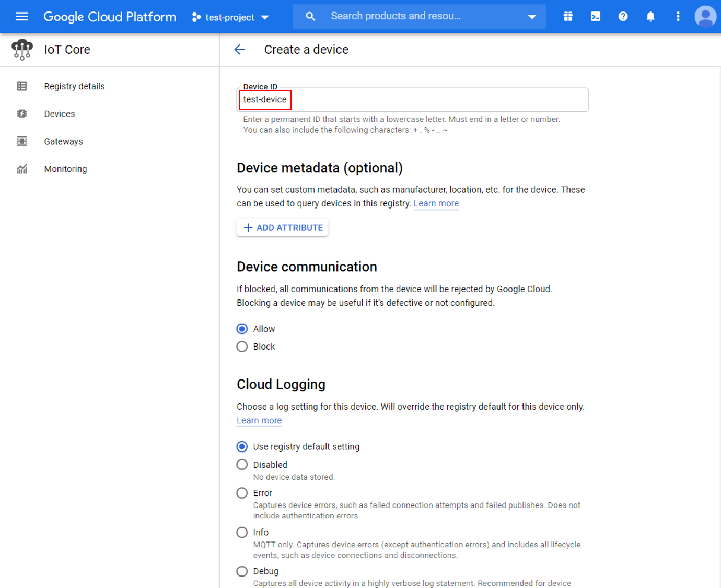
Task: Click the Monitoring chart icon
Action: coord(22,169)
